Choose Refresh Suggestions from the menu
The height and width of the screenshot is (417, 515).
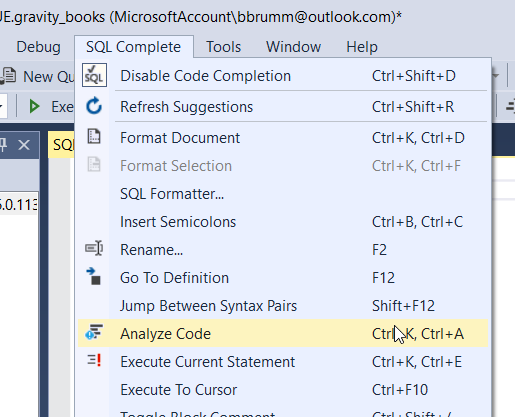coord(283,107)
